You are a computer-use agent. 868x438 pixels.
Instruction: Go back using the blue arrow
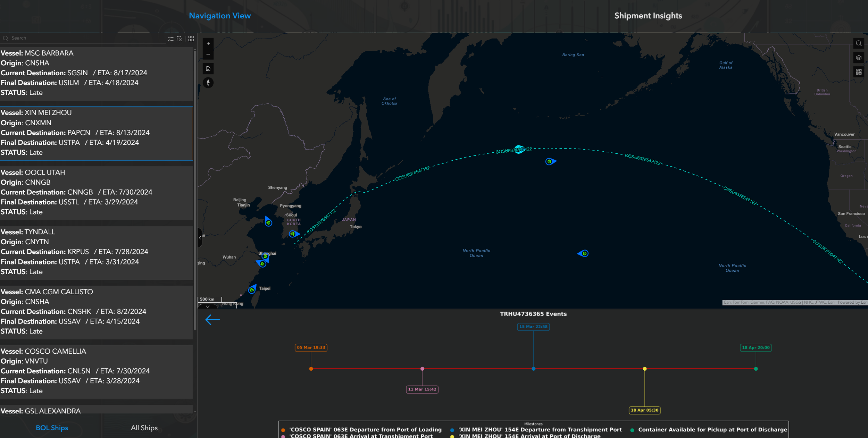tap(212, 320)
